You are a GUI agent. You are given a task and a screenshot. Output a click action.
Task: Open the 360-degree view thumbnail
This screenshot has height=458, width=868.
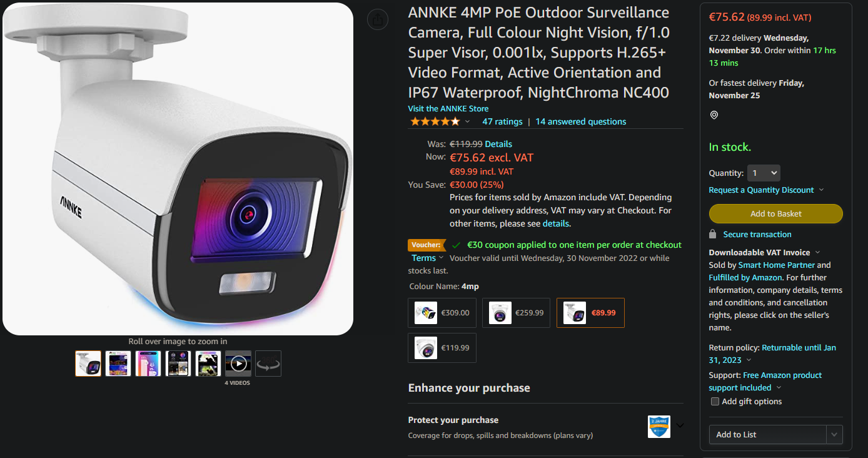click(x=268, y=364)
